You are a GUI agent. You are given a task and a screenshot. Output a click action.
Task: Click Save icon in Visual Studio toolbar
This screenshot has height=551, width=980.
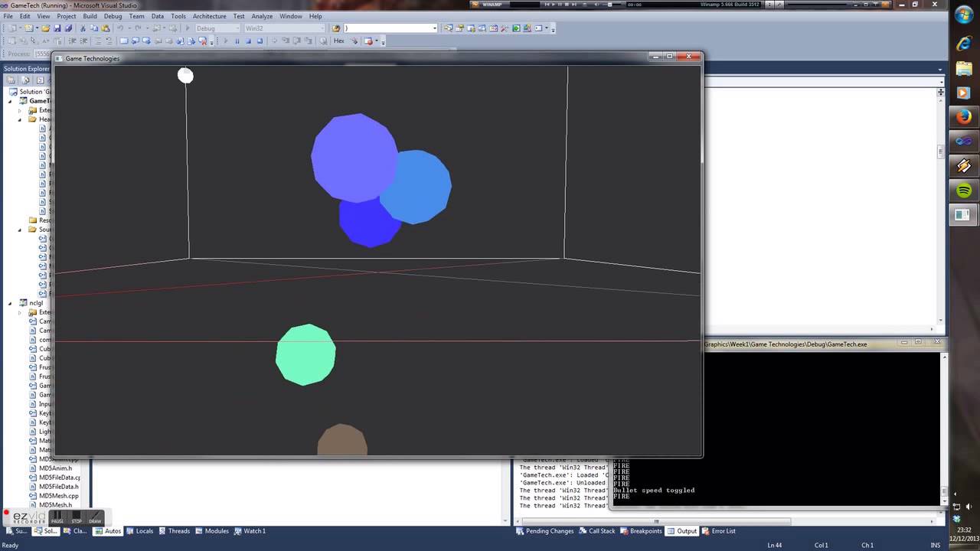click(57, 28)
